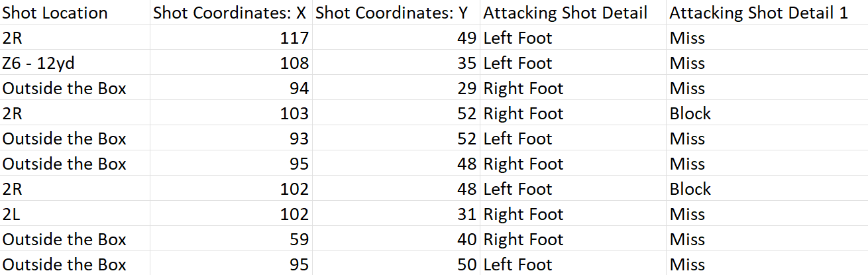
Task: Select the cell containing X value 117
Action: [231, 38]
